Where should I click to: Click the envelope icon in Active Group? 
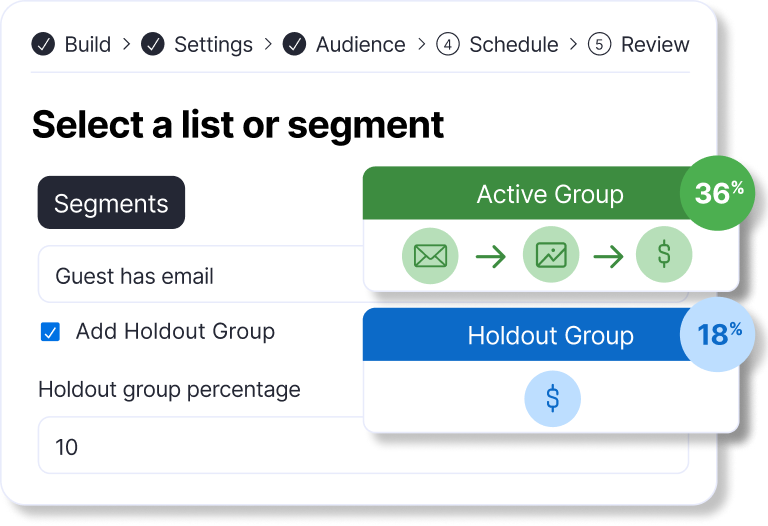tap(430, 256)
